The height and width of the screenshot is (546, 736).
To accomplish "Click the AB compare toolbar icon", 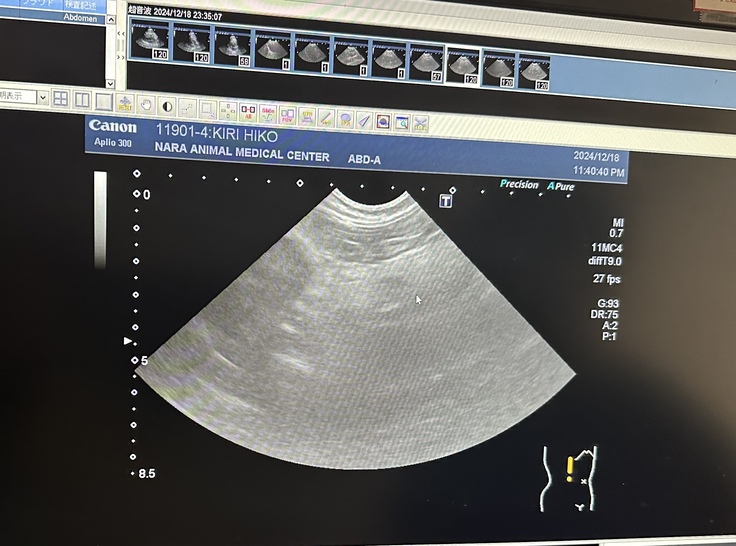I will click(x=247, y=111).
